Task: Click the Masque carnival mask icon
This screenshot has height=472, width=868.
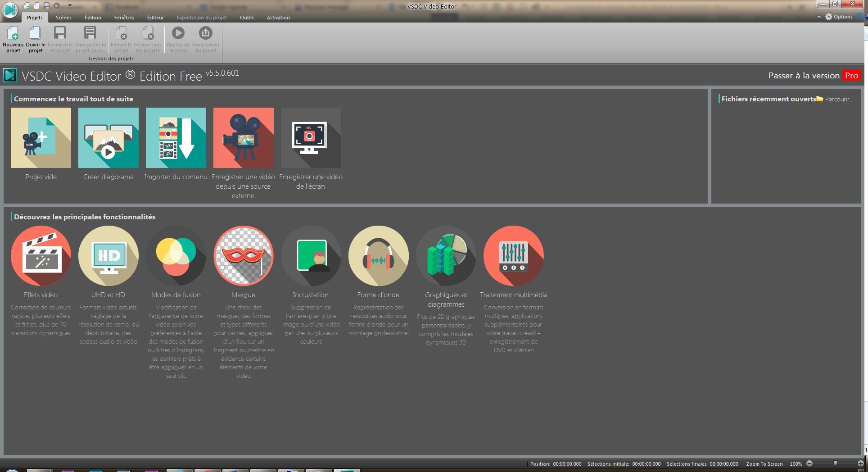Action: pos(244,256)
